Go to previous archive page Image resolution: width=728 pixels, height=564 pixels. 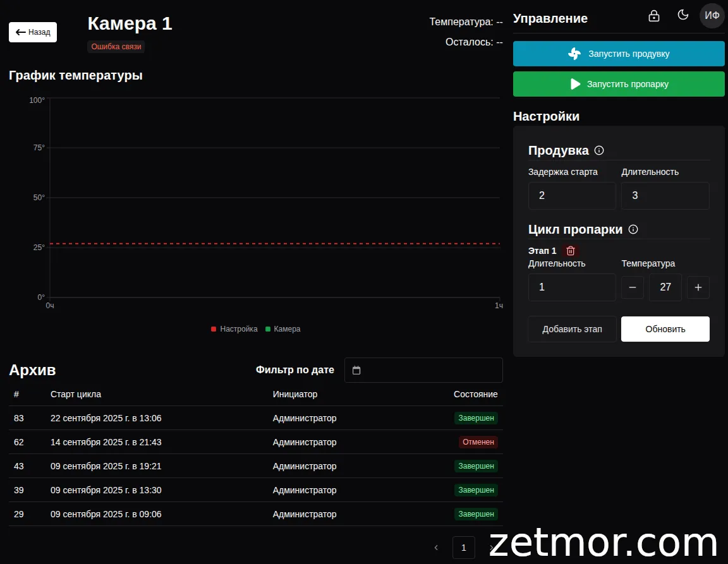point(436,548)
